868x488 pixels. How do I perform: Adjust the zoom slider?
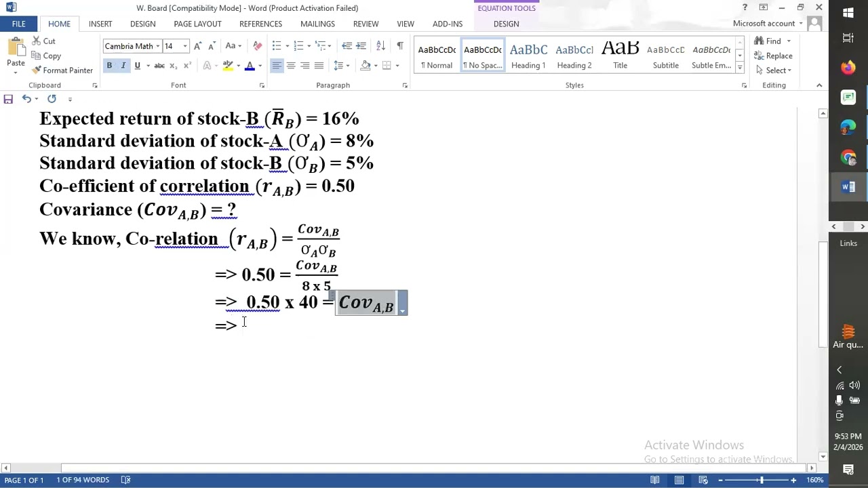click(x=762, y=480)
